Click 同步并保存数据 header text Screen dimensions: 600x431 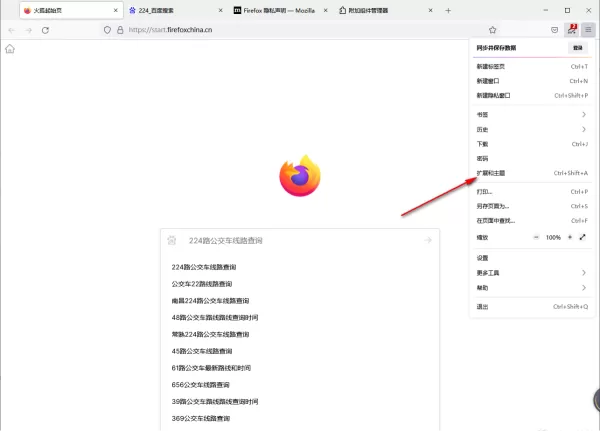(x=496, y=48)
